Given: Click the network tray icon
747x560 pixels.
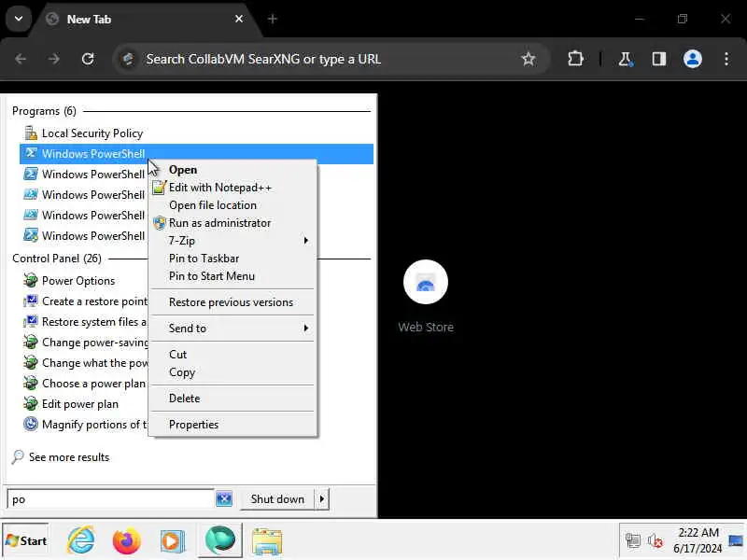Looking at the screenshot, I should click(633, 541).
